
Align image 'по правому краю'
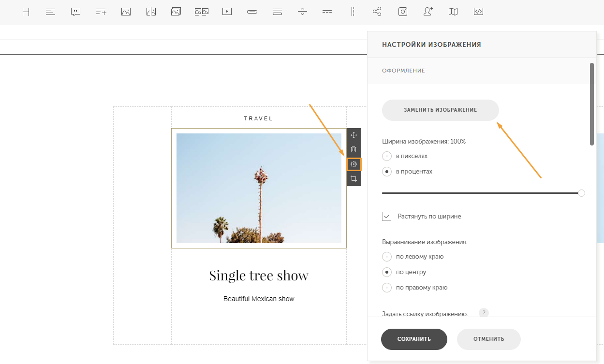pyautogui.click(x=387, y=288)
